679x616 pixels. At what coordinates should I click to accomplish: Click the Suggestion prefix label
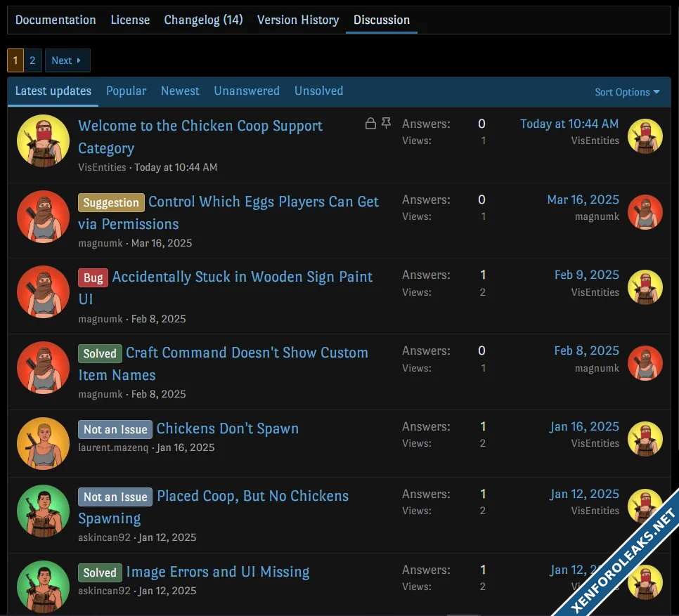[x=111, y=202]
